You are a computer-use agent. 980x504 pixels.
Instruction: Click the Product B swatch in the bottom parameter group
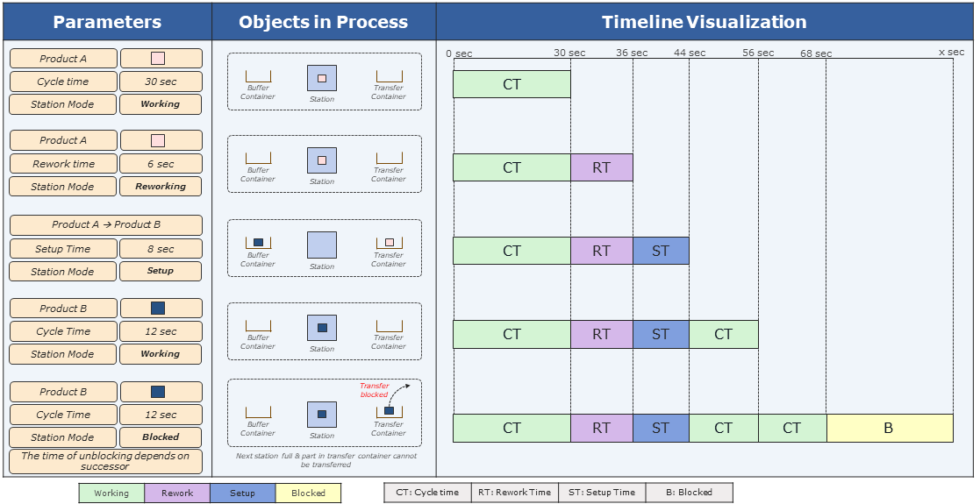pos(158,392)
